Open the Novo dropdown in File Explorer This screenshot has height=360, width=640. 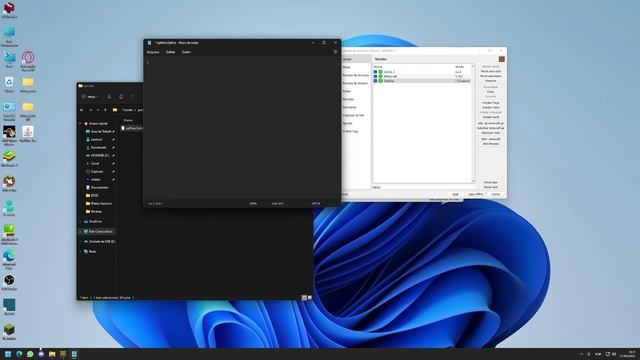coord(90,97)
